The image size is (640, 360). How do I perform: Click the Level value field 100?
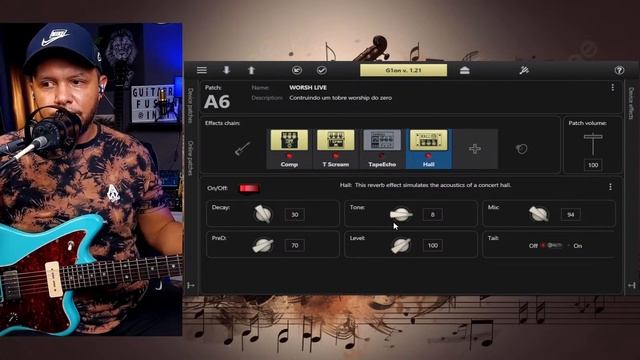pos(433,245)
